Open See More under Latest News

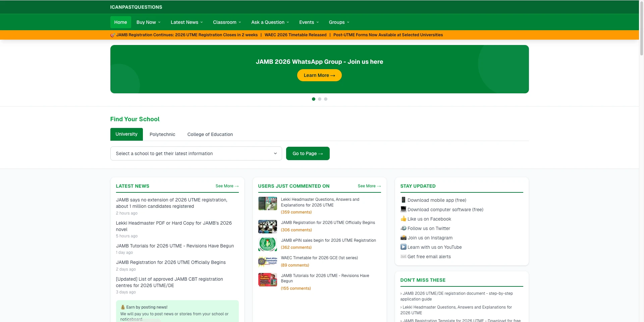(227, 186)
